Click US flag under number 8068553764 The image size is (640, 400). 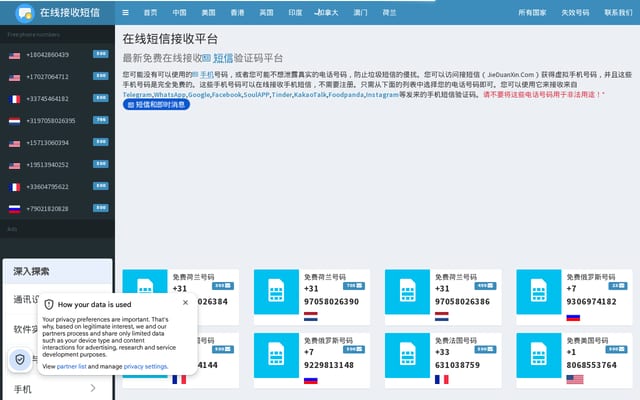575,380
